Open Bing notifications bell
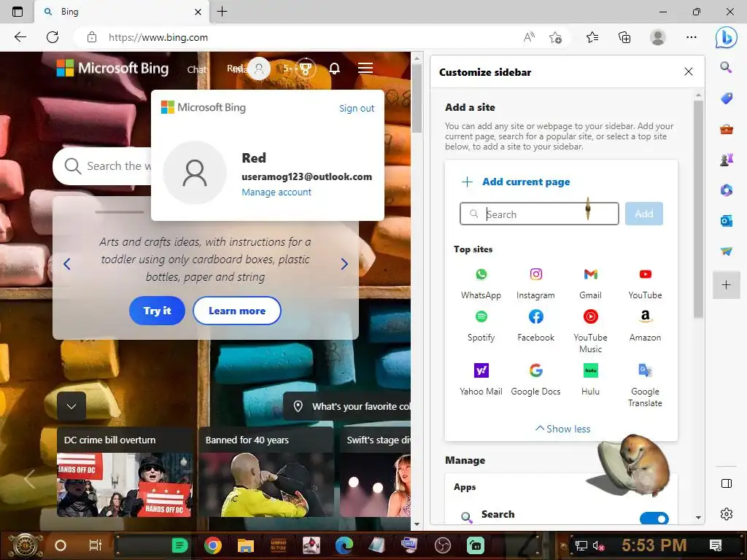The width and height of the screenshot is (747, 560). pyautogui.click(x=334, y=69)
